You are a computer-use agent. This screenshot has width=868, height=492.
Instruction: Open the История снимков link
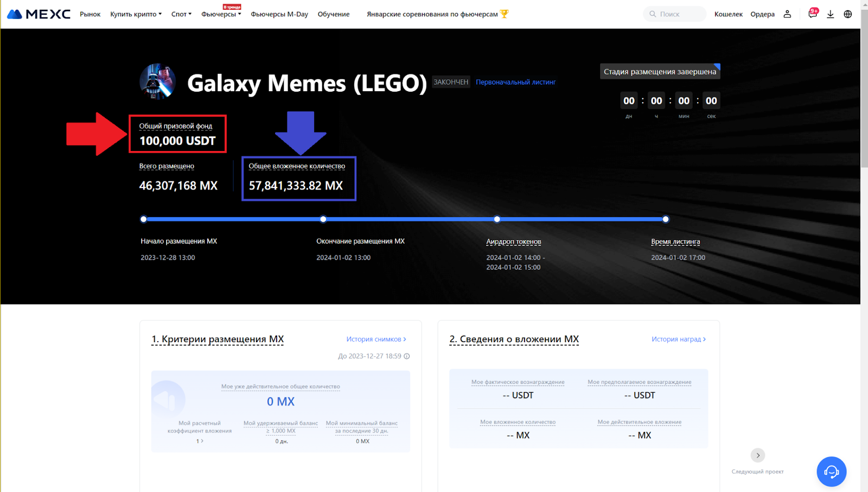pyautogui.click(x=376, y=339)
